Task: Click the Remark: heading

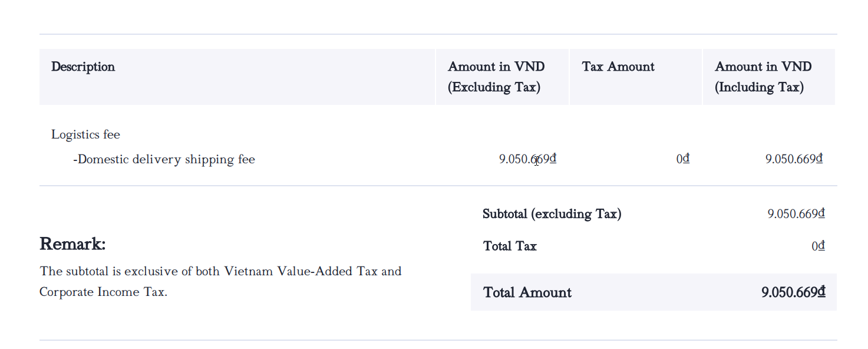Action: coord(72,243)
